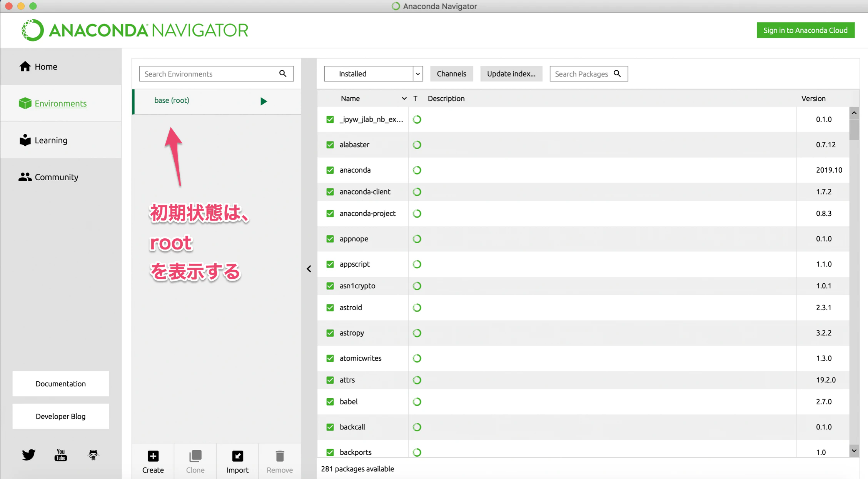Screen dimensions: 868x479
Task: Open the Channels button
Action: 451,73
